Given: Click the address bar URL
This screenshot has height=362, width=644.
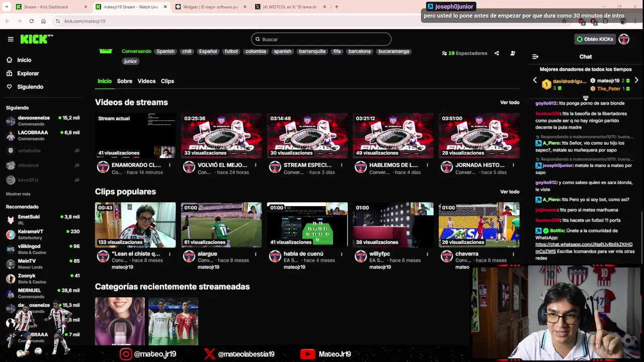Looking at the screenshot, I should 85,21.
